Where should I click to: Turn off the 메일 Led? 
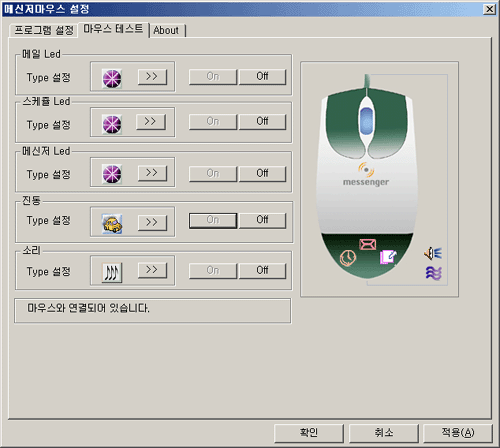[x=262, y=77]
